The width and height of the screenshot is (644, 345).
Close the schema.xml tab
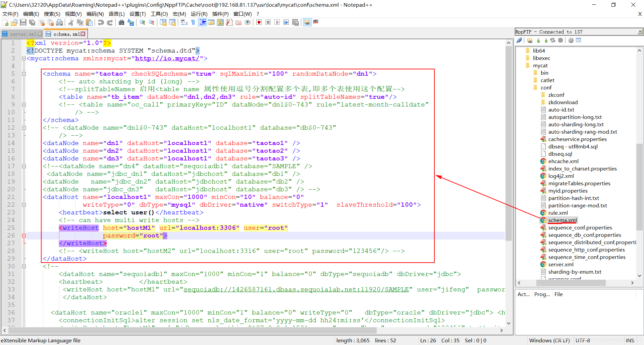tap(83, 34)
